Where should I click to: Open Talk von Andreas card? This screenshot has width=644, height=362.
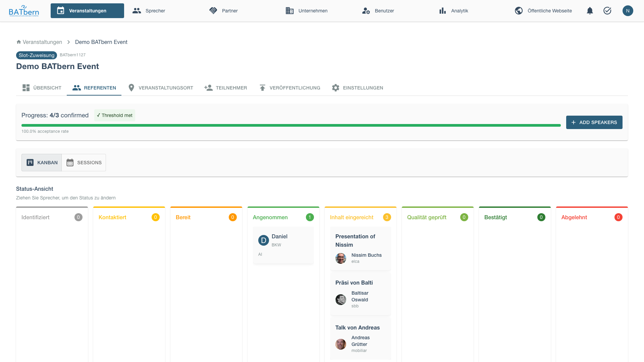(360, 339)
